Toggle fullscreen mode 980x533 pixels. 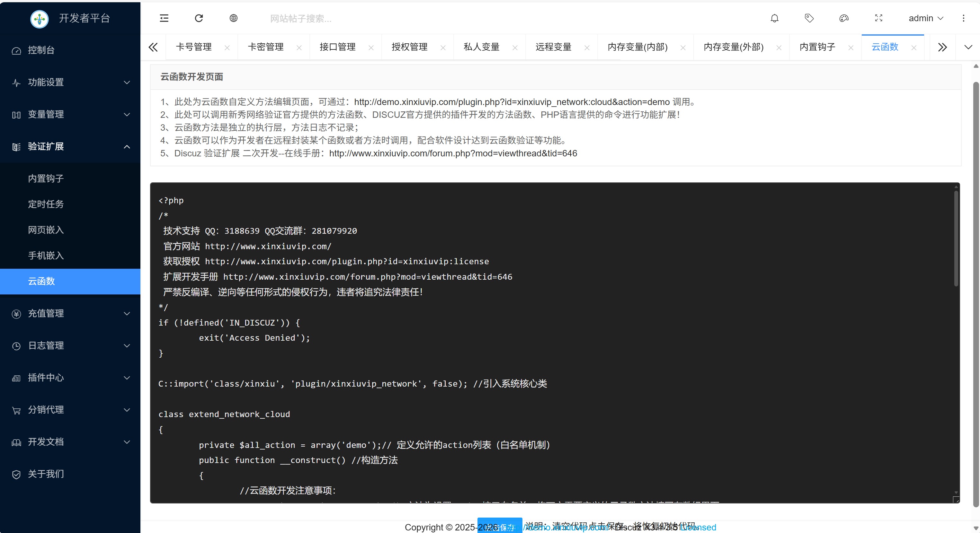(878, 18)
